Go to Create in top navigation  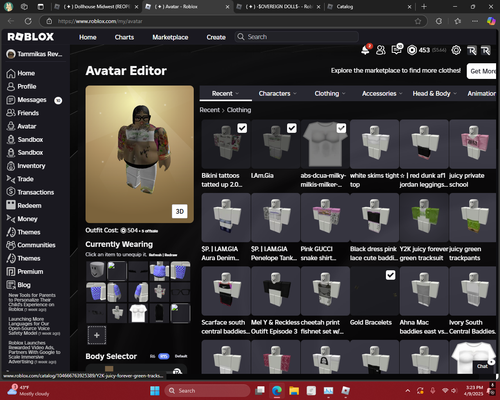(x=216, y=37)
